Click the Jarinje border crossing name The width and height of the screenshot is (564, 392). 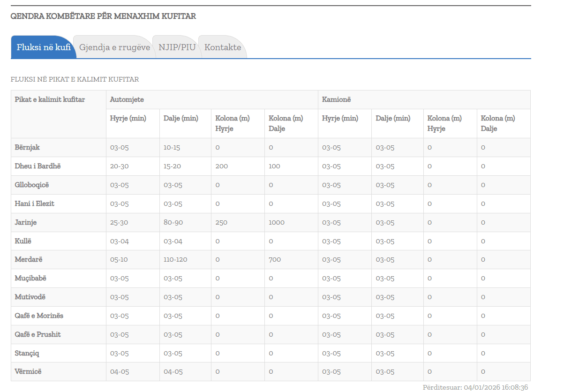point(26,222)
